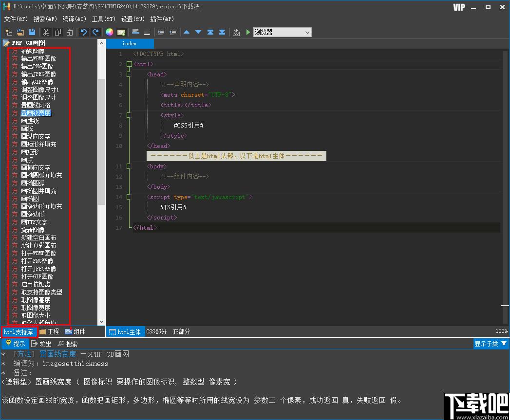Click the green run play button

(x=248, y=32)
